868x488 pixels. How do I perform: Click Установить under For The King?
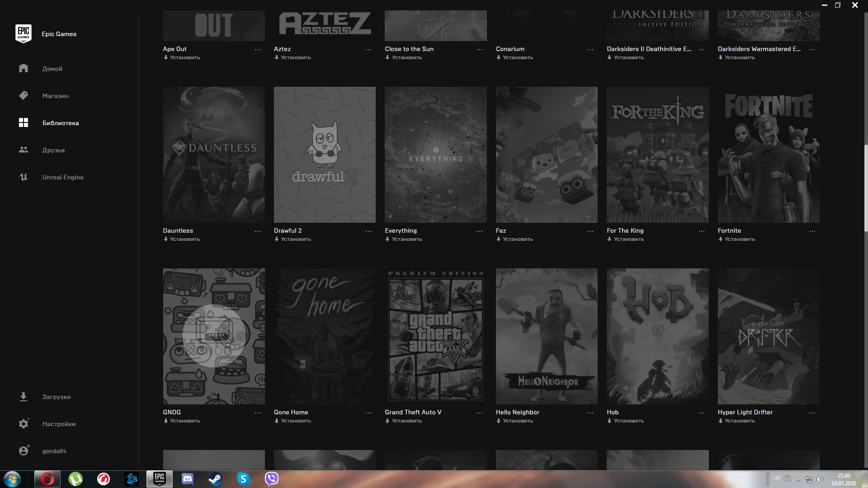[626, 239]
